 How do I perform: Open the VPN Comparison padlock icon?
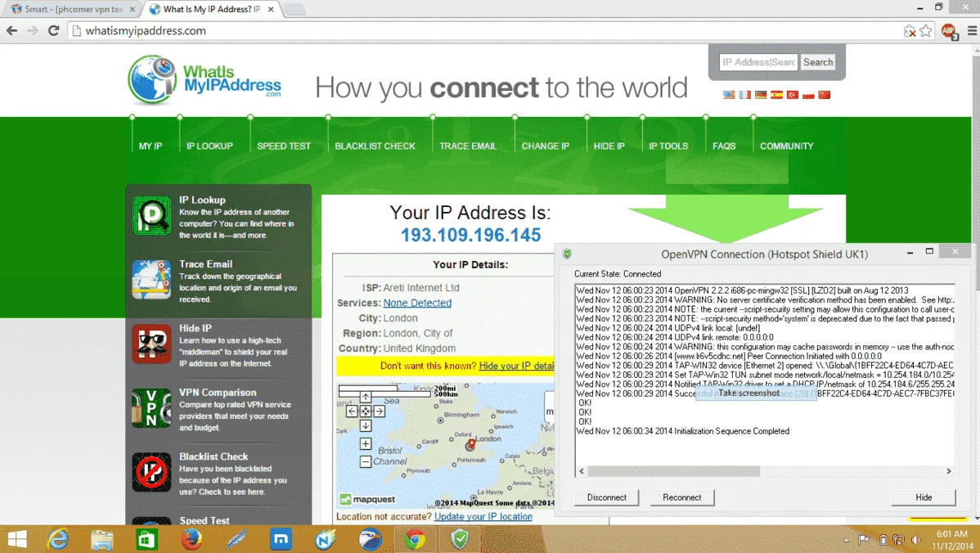click(151, 408)
